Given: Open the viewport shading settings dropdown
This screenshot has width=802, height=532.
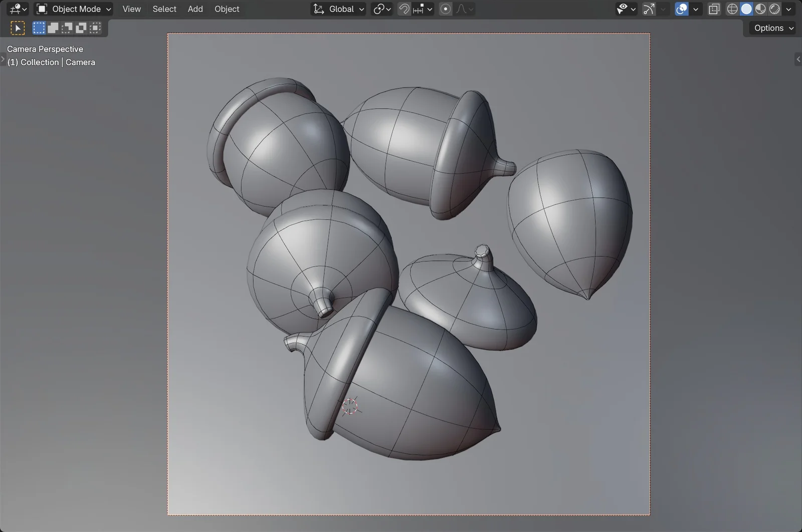Looking at the screenshot, I should [x=789, y=9].
